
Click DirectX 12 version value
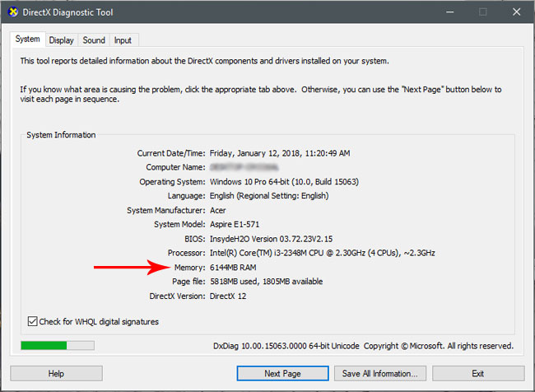coord(228,296)
